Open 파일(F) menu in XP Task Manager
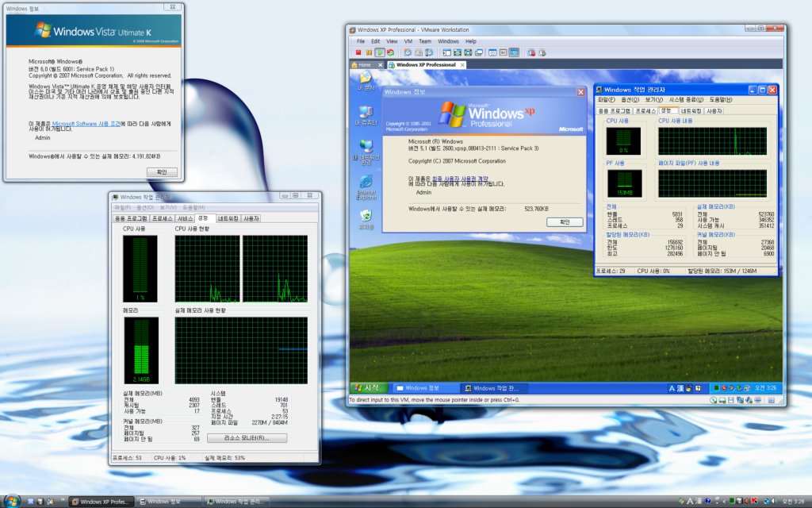Screen dimensions: 812x508 [607, 99]
